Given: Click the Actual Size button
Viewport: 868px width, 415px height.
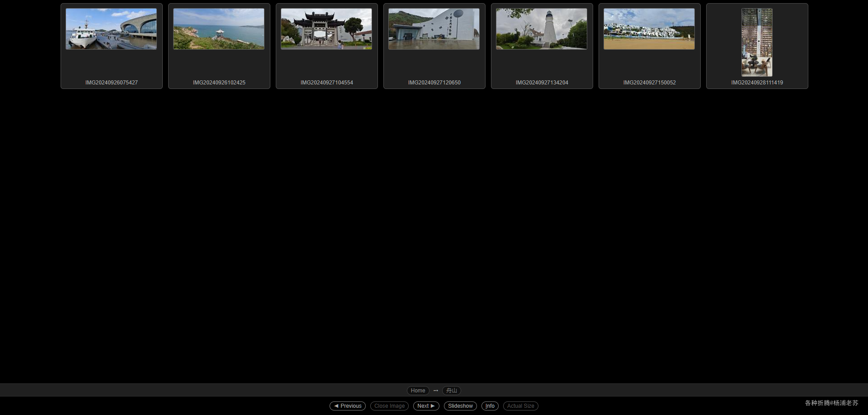Looking at the screenshot, I should click(521, 406).
